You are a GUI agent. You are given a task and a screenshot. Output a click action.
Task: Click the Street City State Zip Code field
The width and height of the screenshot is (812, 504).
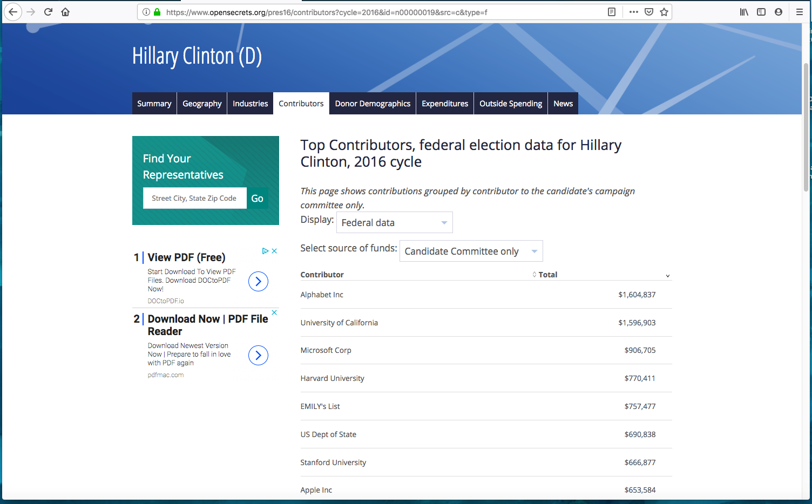(x=195, y=198)
